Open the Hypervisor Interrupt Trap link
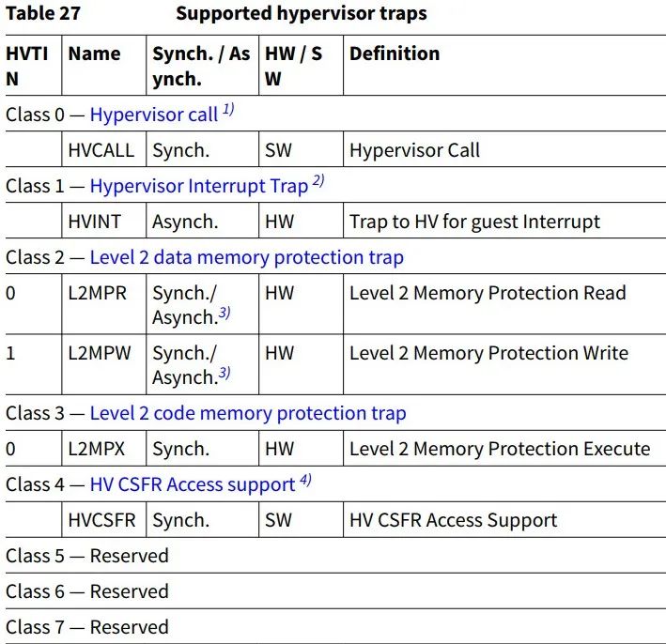Image resolution: width=666 pixels, height=644 pixels. pyautogui.click(x=199, y=186)
